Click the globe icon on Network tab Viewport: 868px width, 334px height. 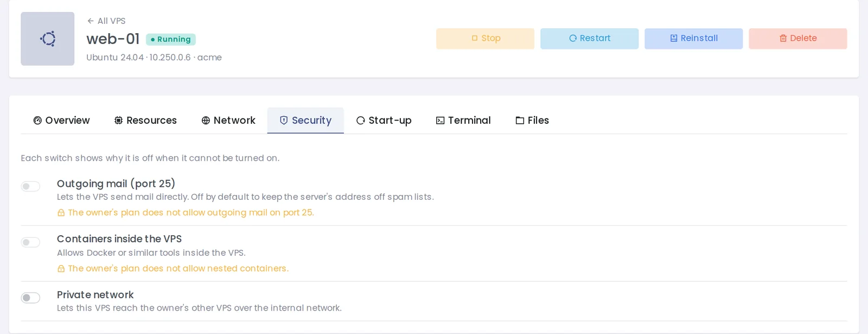pos(206,121)
